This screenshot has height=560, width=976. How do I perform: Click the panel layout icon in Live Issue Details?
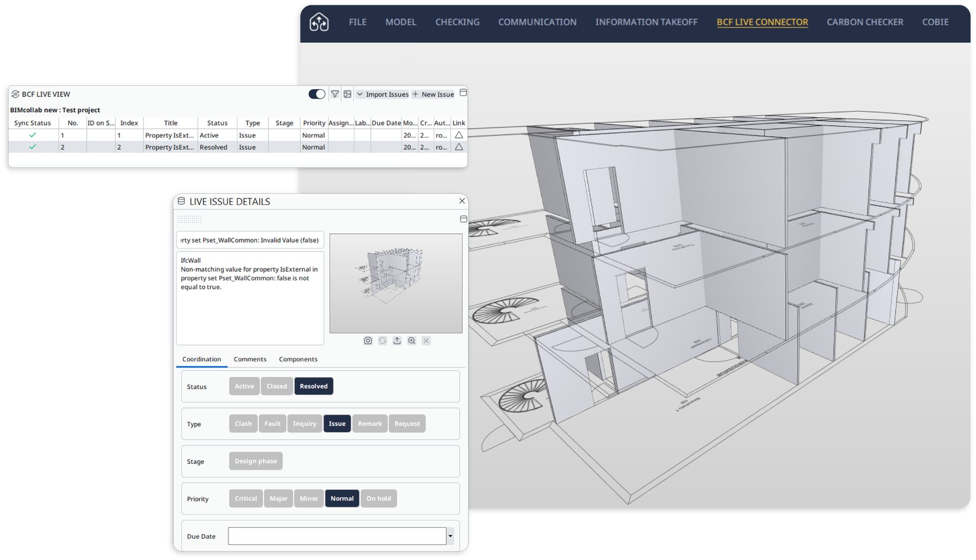coord(463,219)
